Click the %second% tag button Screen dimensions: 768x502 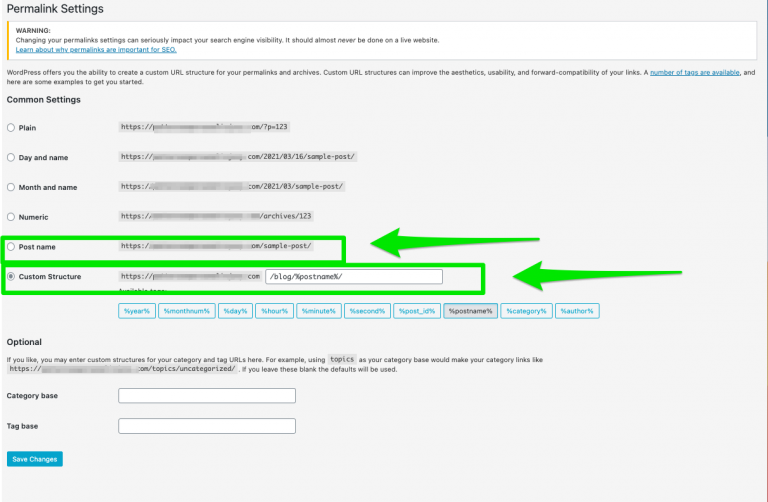tap(367, 311)
